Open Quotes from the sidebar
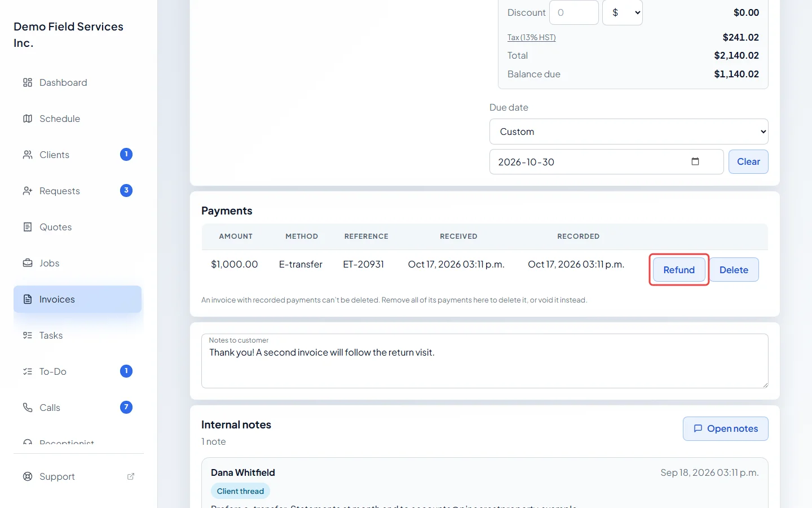The image size is (812, 508). tap(77, 227)
